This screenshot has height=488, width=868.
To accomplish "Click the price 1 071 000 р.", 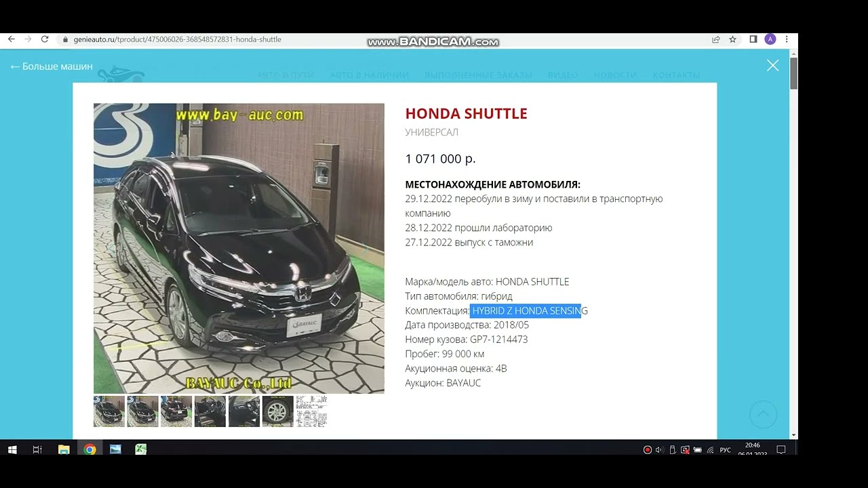I will click(x=441, y=159).
